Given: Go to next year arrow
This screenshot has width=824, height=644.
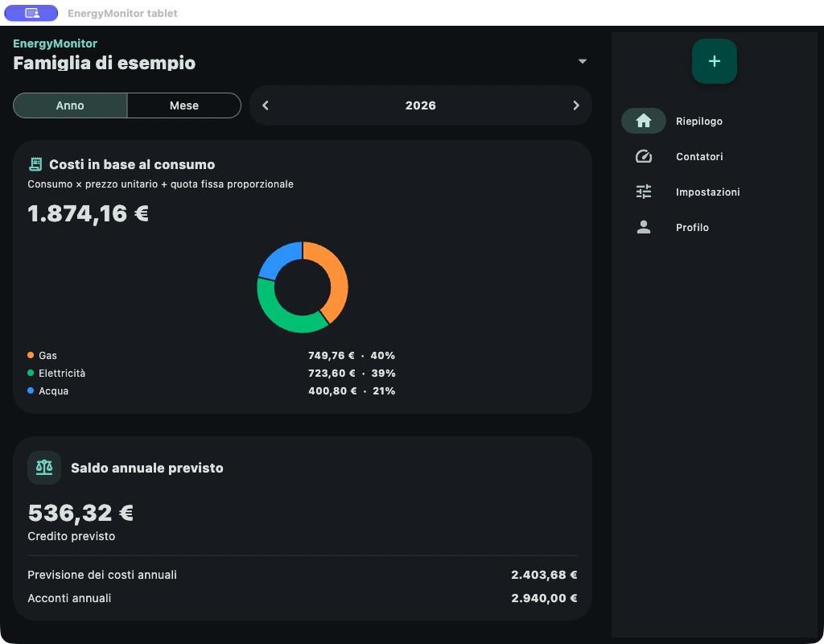Looking at the screenshot, I should point(576,105).
